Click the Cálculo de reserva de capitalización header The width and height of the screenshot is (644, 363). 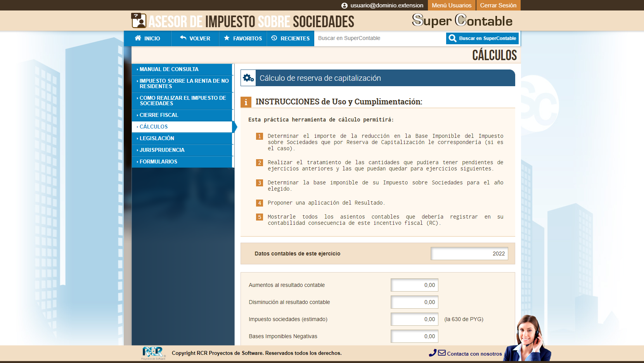[x=378, y=78]
